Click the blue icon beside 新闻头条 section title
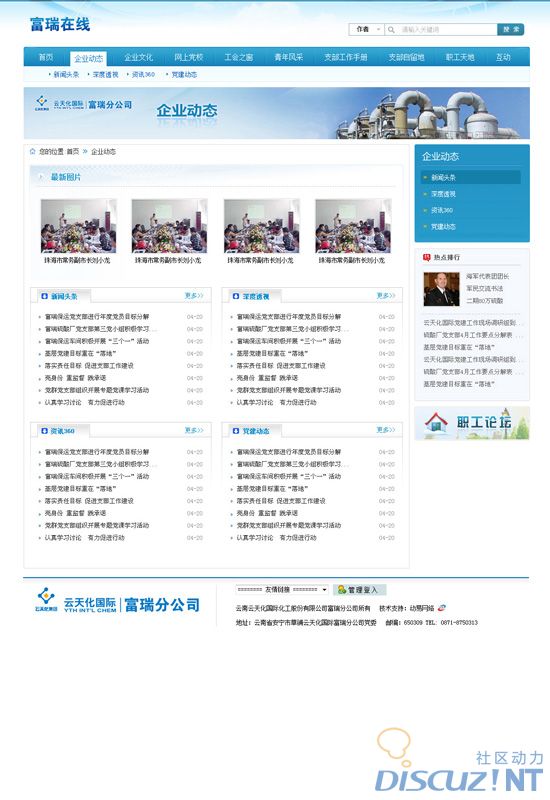550x800 pixels. (x=44, y=296)
